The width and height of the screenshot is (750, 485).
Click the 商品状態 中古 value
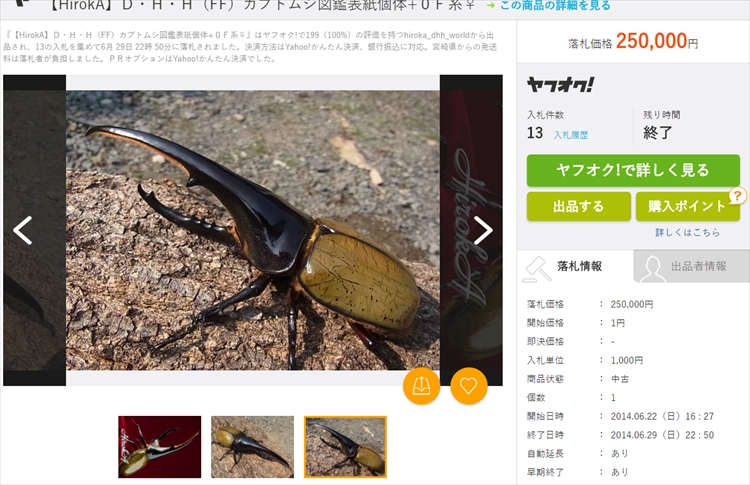(x=620, y=379)
